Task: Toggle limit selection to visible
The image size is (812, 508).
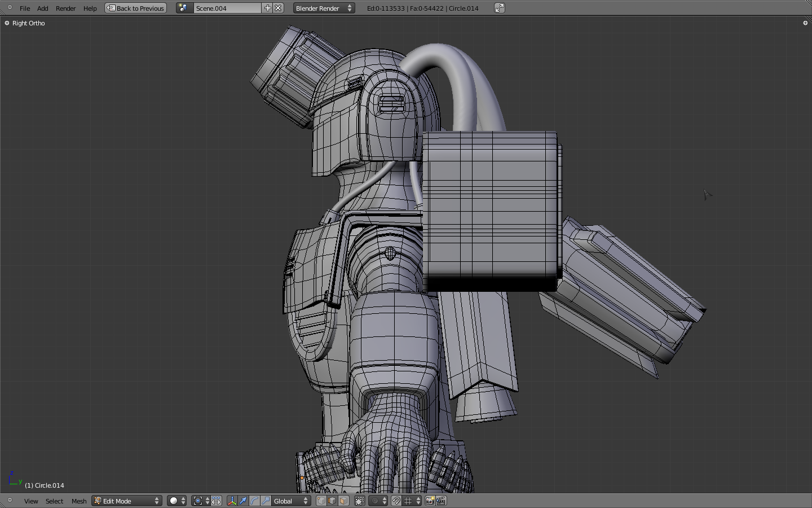Action: [360, 501]
